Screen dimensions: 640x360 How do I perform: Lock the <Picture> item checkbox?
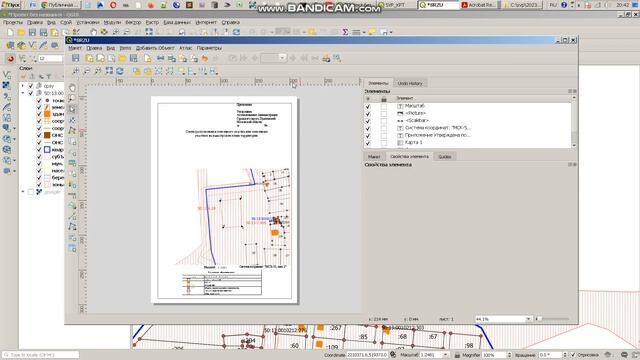(x=384, y=113)
